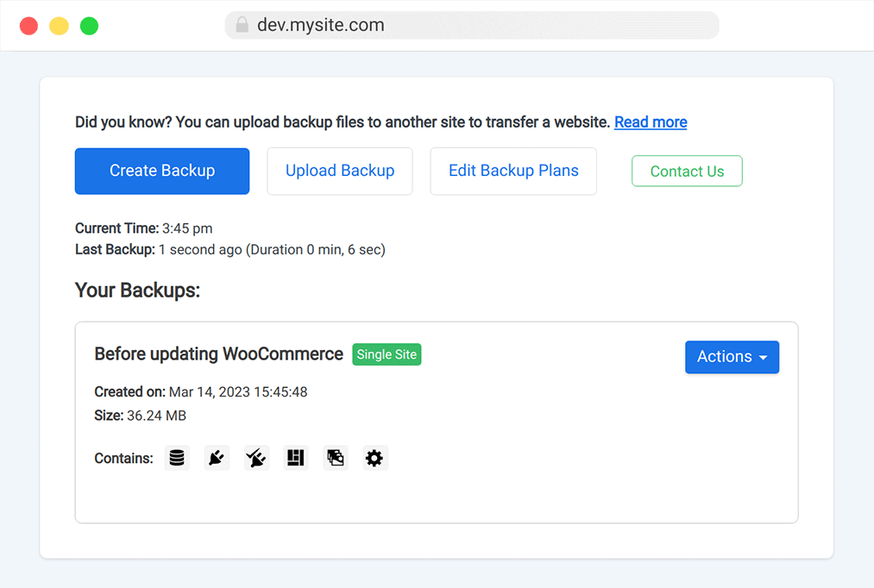This screenshot has width=874, height=588.
Task: Follow the Read more link
Action: (x=651, y=122)
